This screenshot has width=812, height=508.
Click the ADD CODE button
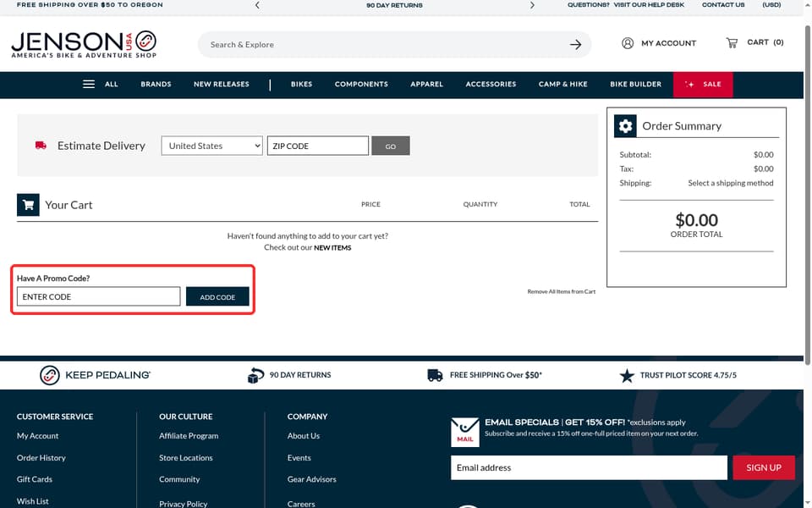(217, 296)
